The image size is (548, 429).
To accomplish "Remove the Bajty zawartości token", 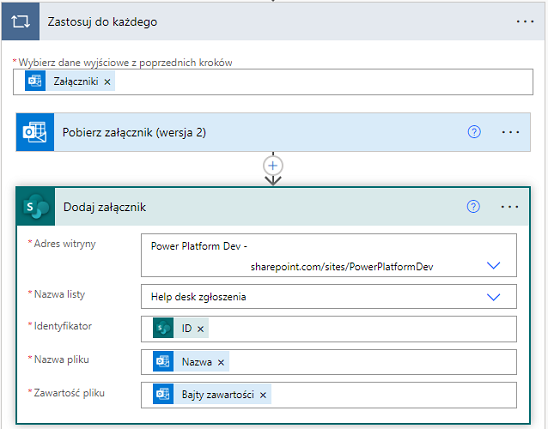I will tap(263, 395).
